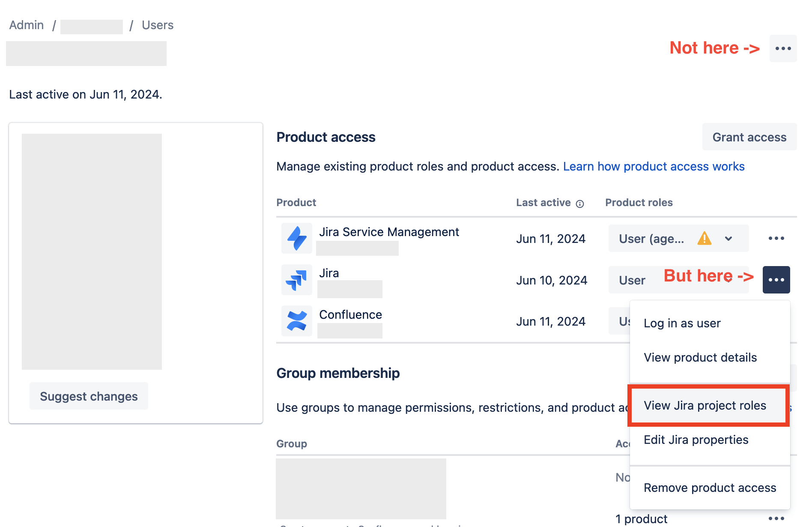Open the info tooltip beside Last active column
The width and height of the screenshot is (812, 527).
[x=581, y=204]
